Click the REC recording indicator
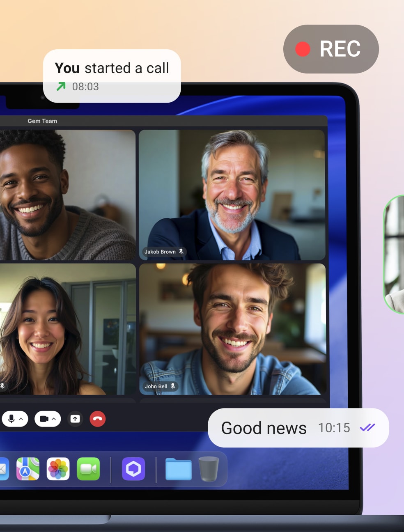The width and height of the screenshot is (404, 532). coord(331,49)
